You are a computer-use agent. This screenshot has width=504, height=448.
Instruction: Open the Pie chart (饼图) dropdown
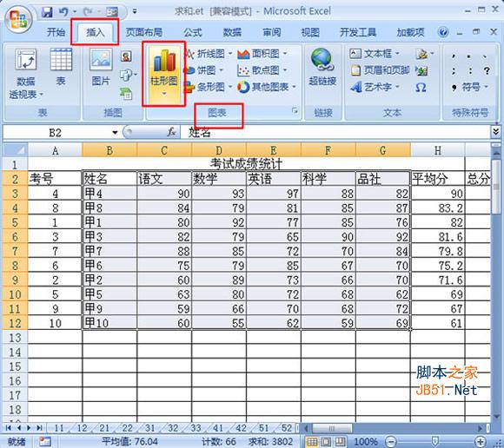click(204, 70)
